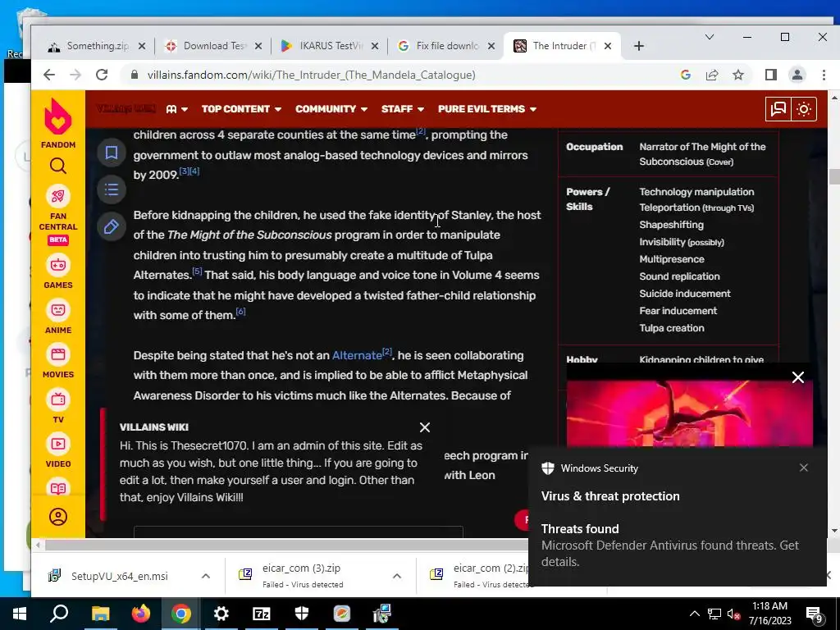Close the floating video player
Screen dimensions: 840x630
coord(798,377)
